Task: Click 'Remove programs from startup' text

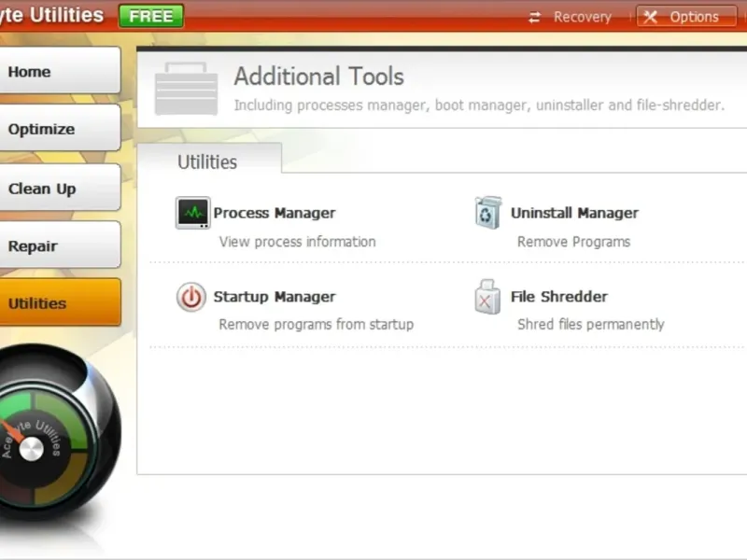Action: (317, 324)
